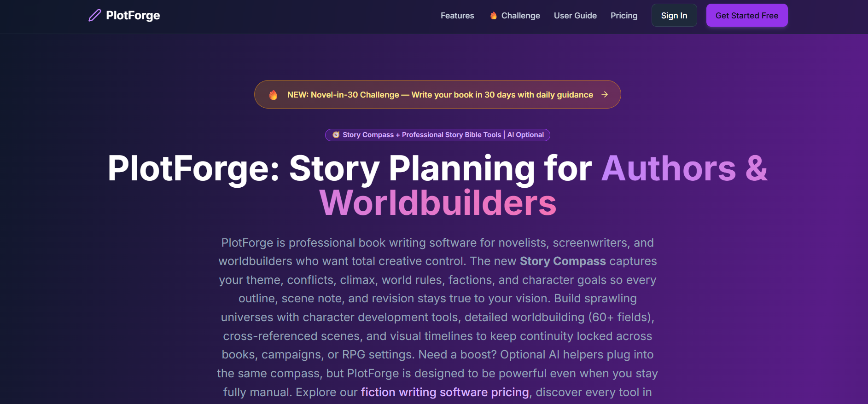Click the compass emoji in the badge pill
The width and height of the screenshot is (868, 404).
[336, 134]
